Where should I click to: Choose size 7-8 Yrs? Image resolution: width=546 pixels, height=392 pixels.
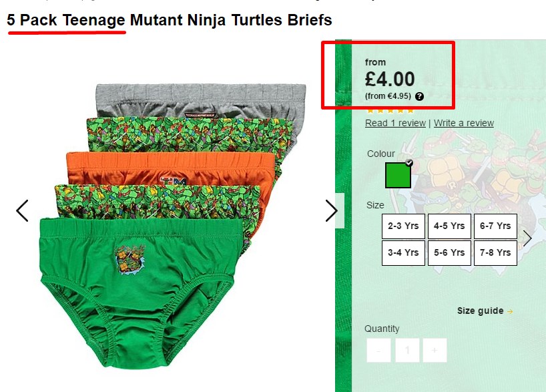(495, 252)
